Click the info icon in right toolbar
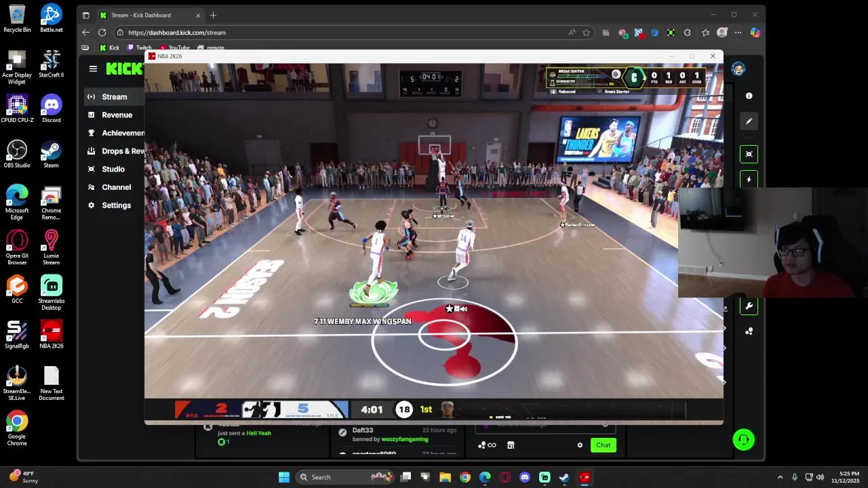 [x=749, y=96]
